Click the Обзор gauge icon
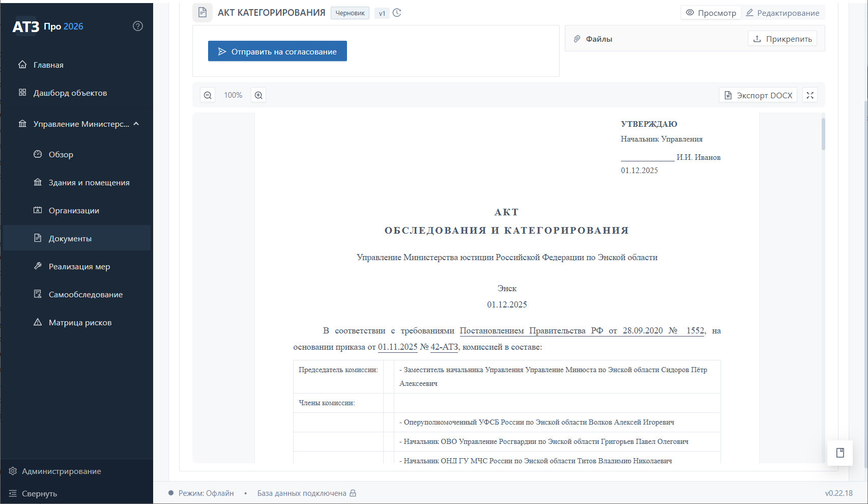The width and height of the screenshot is (868, 504). (x=38, y=154)
